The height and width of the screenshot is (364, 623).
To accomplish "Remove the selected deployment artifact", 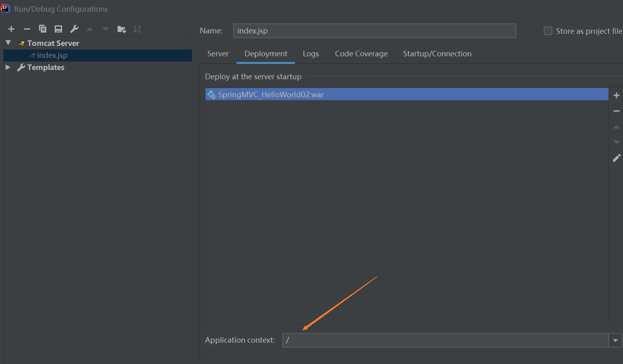I will (x=616, y=111).
